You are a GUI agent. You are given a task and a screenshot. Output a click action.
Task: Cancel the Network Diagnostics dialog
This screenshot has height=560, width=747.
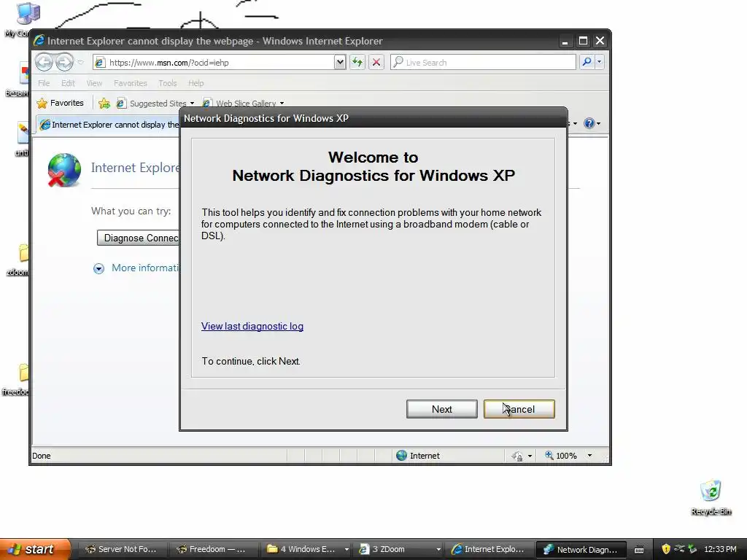519,409
